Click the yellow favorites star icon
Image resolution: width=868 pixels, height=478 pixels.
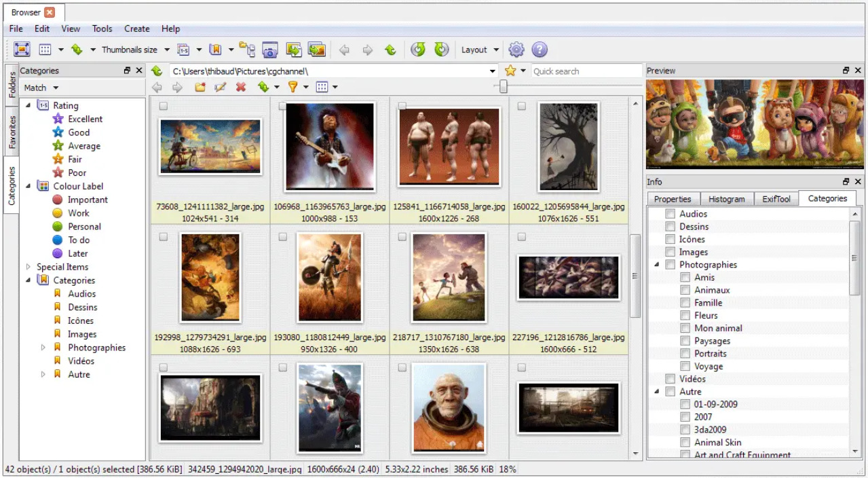tap(510, 71)
